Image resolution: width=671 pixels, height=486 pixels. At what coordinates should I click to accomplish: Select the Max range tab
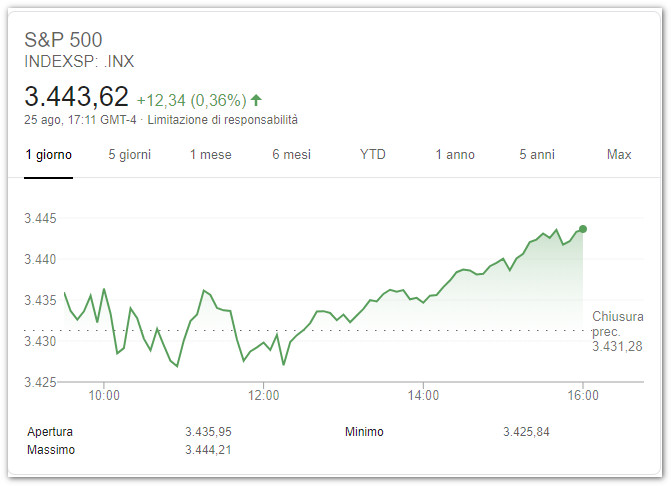tap(619, 154)
